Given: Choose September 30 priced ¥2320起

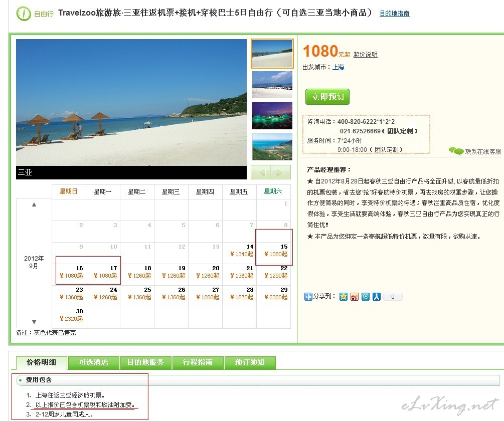Looking at the screenshot, I should point(69,318).
